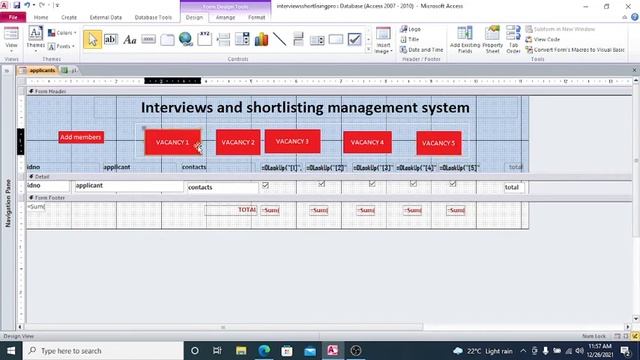Insert a Title via Header/Footer group
The width and height of the screenshot is (640, 360).
tap(410, 39)
